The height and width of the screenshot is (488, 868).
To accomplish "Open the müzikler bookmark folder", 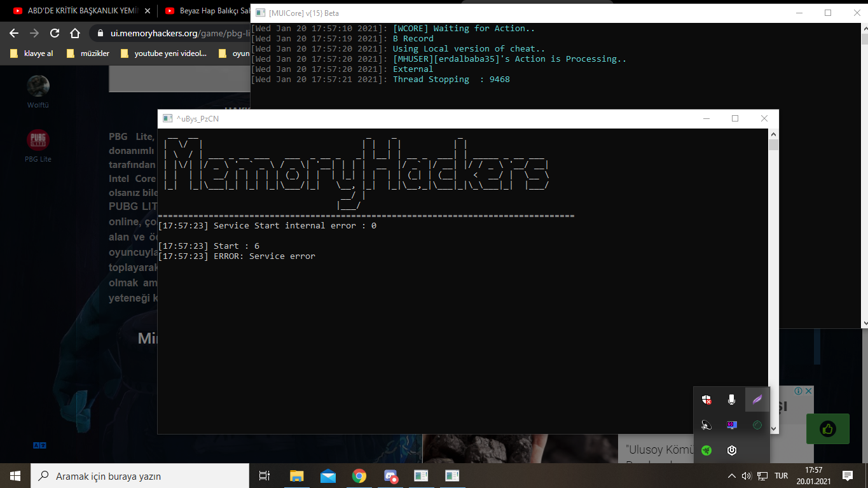I will pos(87,53).
